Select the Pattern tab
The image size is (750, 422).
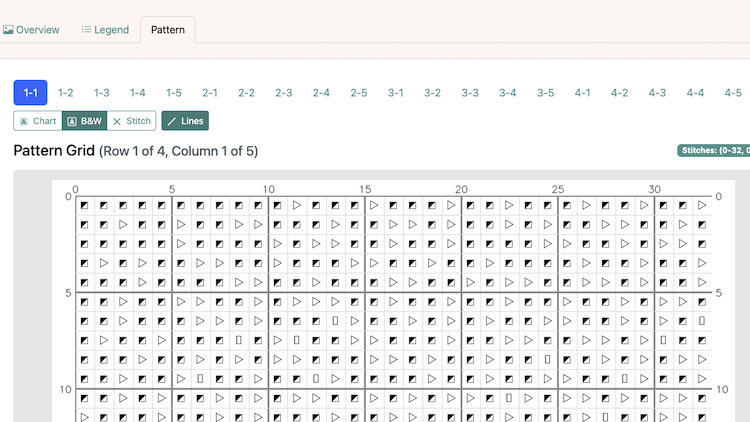coord(168,30)
